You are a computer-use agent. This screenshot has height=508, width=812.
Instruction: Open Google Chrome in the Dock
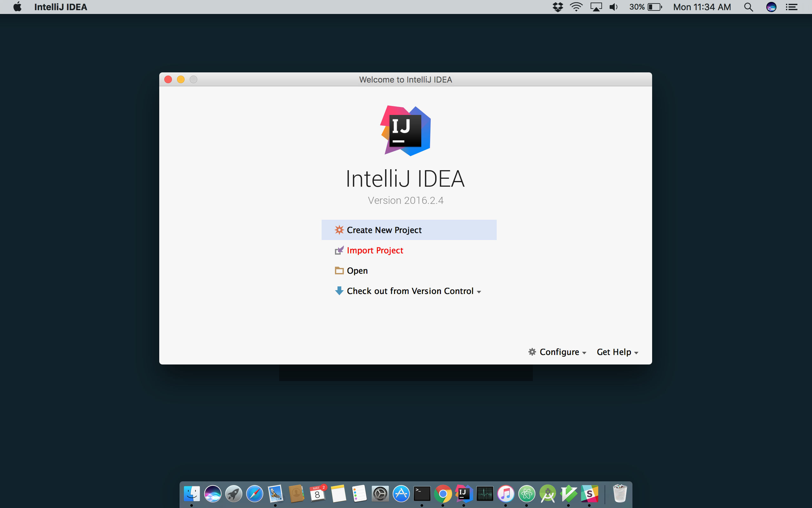[x=443, y=493]
